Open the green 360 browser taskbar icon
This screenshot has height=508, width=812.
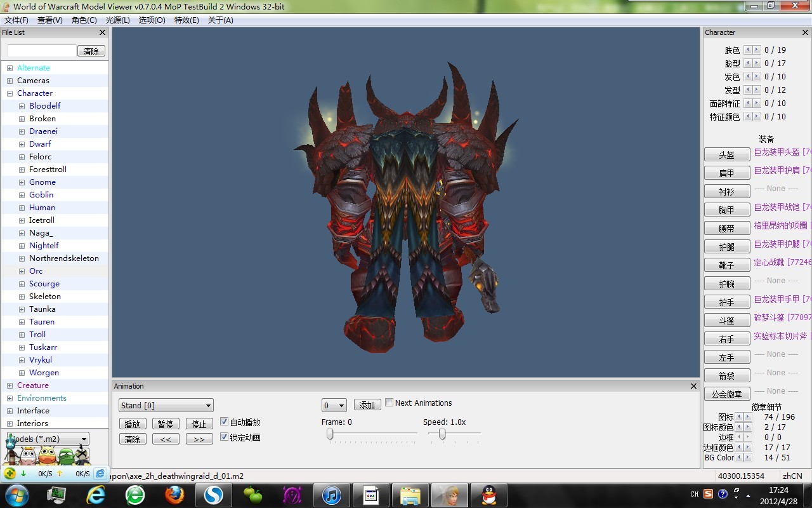(135, 495)
